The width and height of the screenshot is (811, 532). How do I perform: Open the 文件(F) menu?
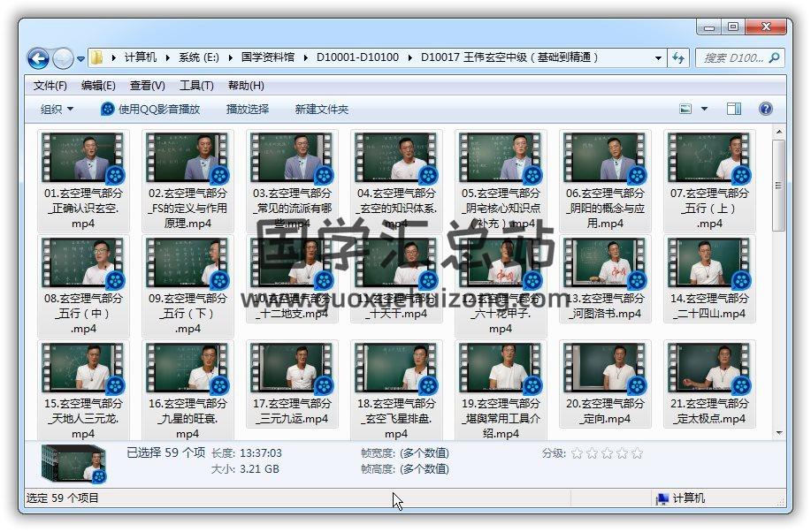pyautogui.click(x=50, y=86)
